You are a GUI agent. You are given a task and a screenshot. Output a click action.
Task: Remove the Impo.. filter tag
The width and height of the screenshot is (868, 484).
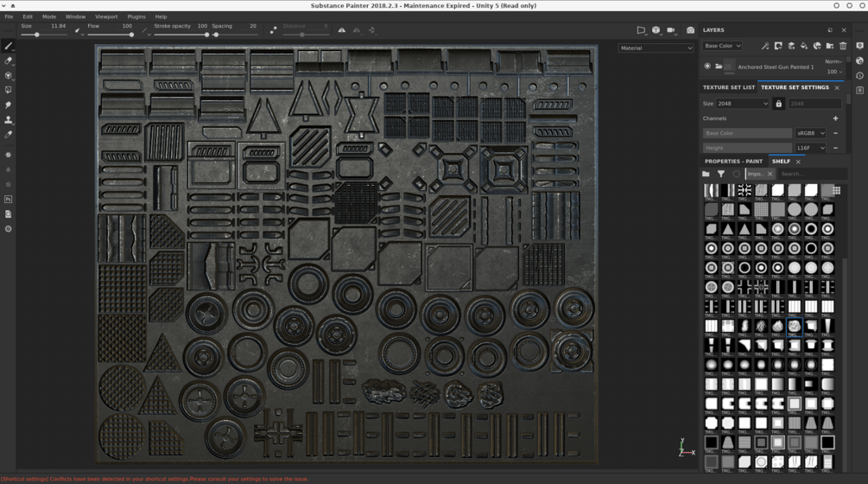pos(770,174)
